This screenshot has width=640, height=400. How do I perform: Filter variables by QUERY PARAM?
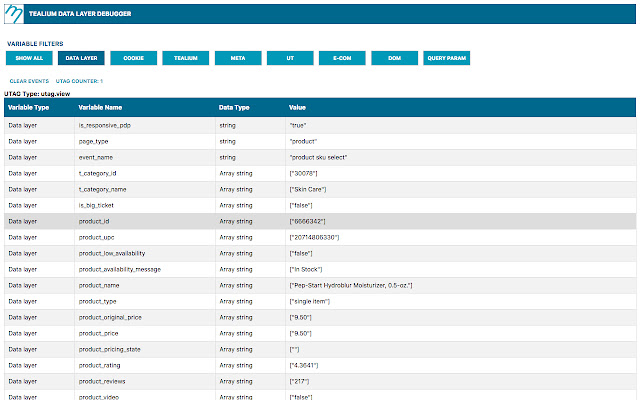pyautogui.click(x=447, y=58)
